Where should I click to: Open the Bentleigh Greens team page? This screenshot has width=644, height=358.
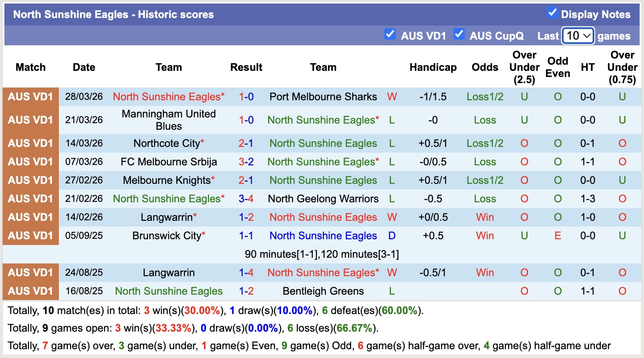tap(323, 291)
